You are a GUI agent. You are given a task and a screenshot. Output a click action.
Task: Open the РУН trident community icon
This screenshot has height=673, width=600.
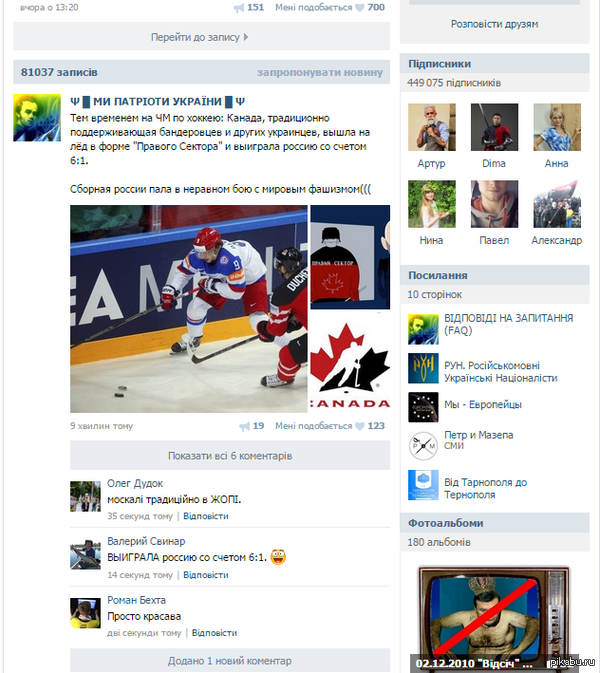(x=423, y=368)
